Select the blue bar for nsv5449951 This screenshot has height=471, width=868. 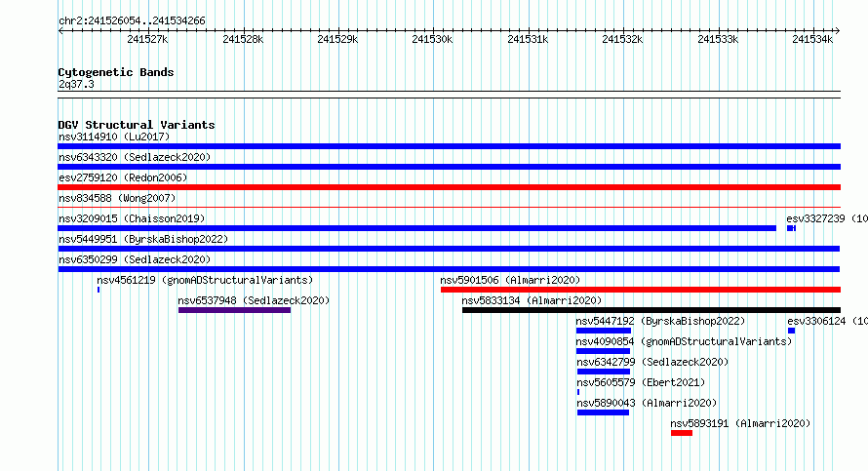coord(449,249)
